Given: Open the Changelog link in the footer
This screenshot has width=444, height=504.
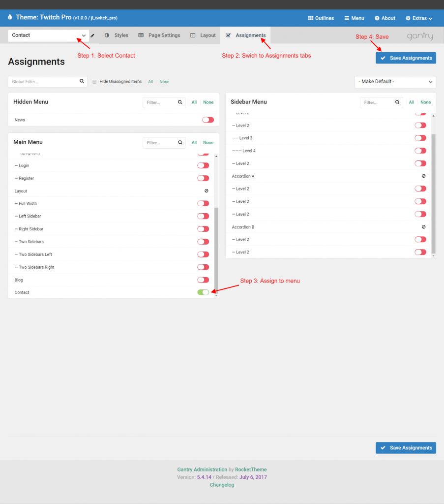Looking at the screenshot, I should coord(222,484).
